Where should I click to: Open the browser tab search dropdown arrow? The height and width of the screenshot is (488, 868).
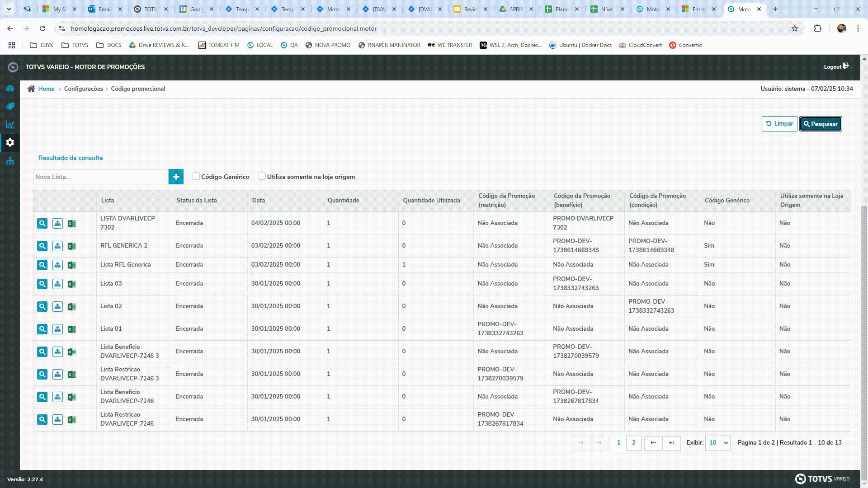pyautogui.click(x=9, y=9)
